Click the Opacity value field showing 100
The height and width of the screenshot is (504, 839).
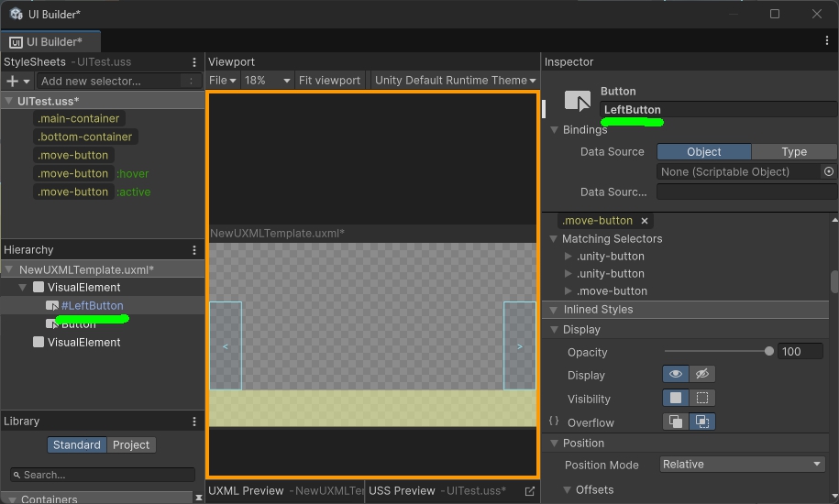[800, 351]
